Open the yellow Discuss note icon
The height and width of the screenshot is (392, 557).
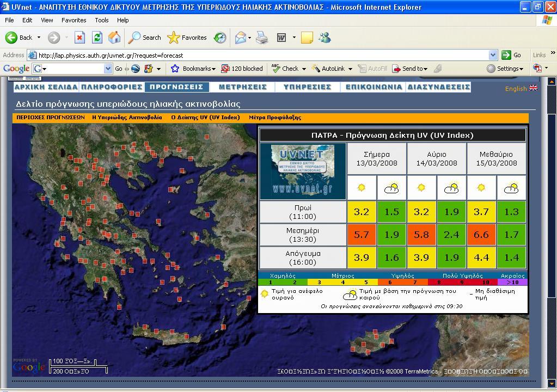point(307,37)
